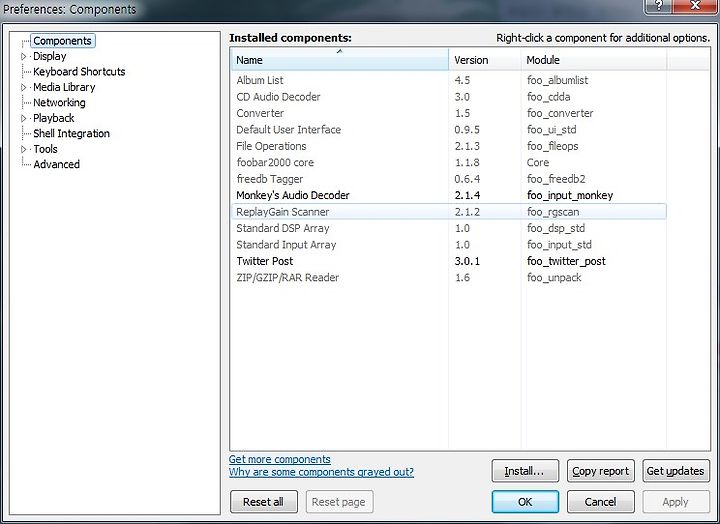Open the Get more components link
This screenshot has width=720, height=524.
click(x=280, y=459)
